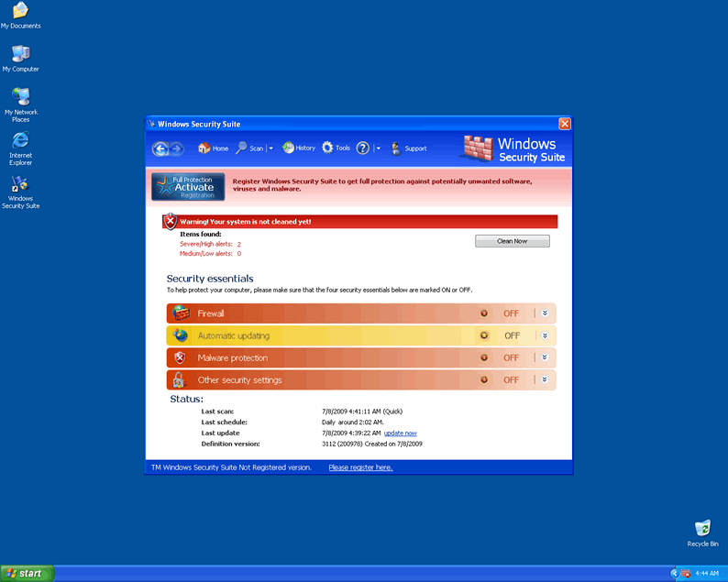Expand the Firewall section chevron
The image size is (728, 582).
545,313
